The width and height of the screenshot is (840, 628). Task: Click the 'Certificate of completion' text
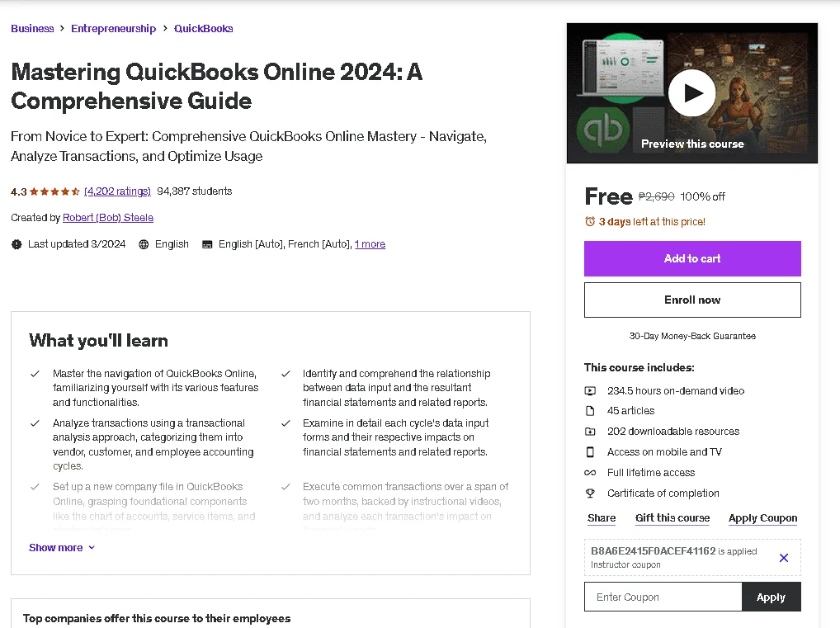click(663, 493)
